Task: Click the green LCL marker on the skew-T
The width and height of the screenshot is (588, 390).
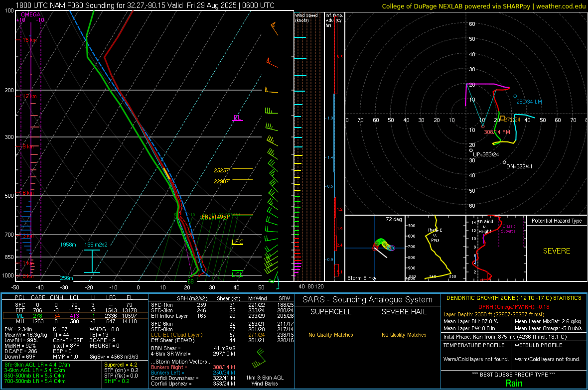Action: 237,273
